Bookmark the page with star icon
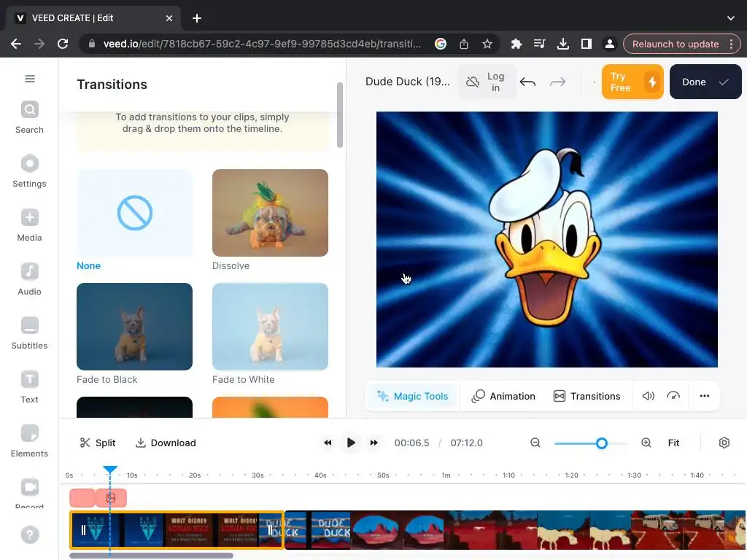This screenshot has width=747, height=560. point(487,44)
